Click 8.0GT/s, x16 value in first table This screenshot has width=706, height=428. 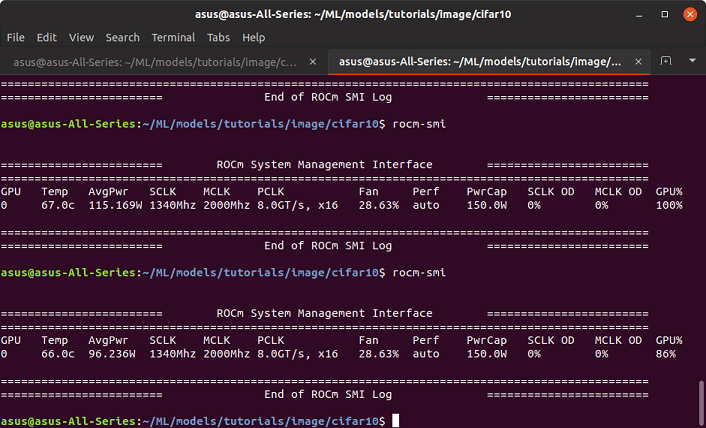(x=298, y=206)
